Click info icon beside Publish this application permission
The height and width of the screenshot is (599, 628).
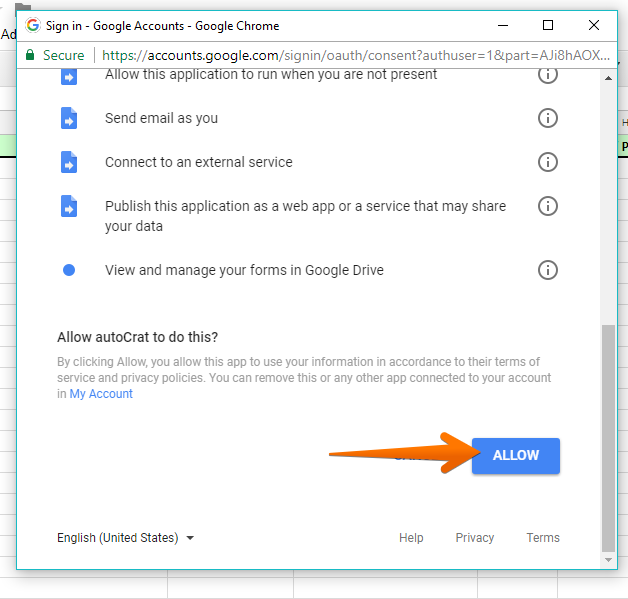tap(547, 206)
